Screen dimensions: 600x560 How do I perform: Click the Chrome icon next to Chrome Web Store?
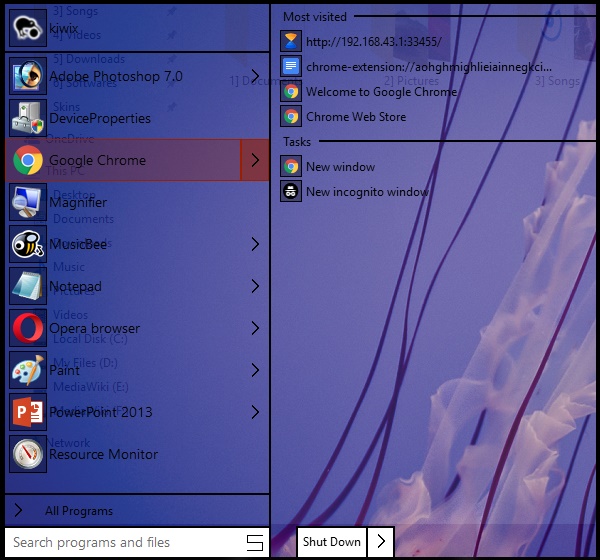click(x=291, y=116)
